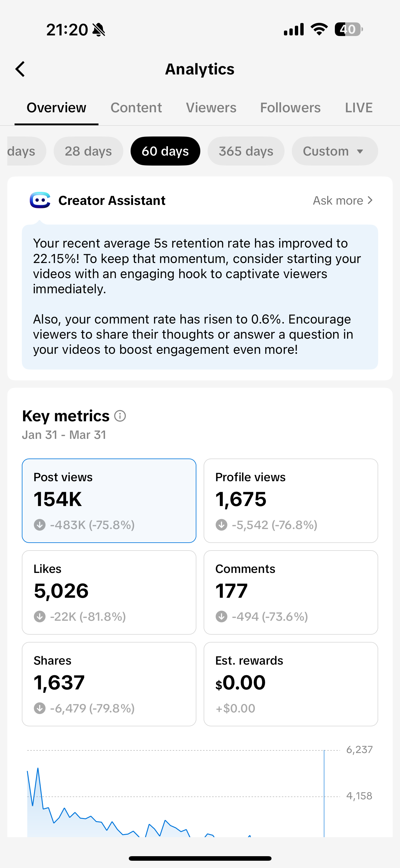The image size is (400, 868).
Task: Open the Custom date range dropdown
Action: coord(334,151)
